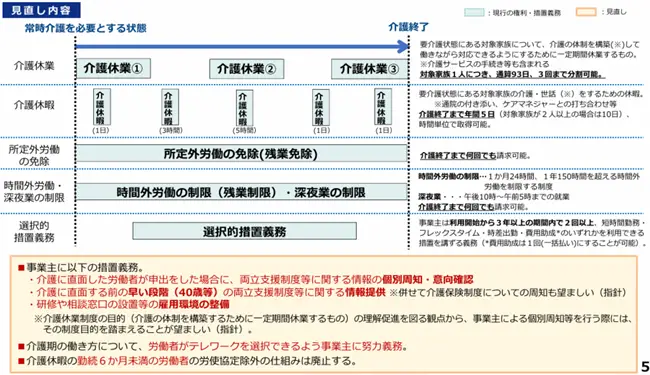Click the 介護休暇 box labeled (3時間)
This screenshot has width=650, height=375.
[x=170, y=107]
